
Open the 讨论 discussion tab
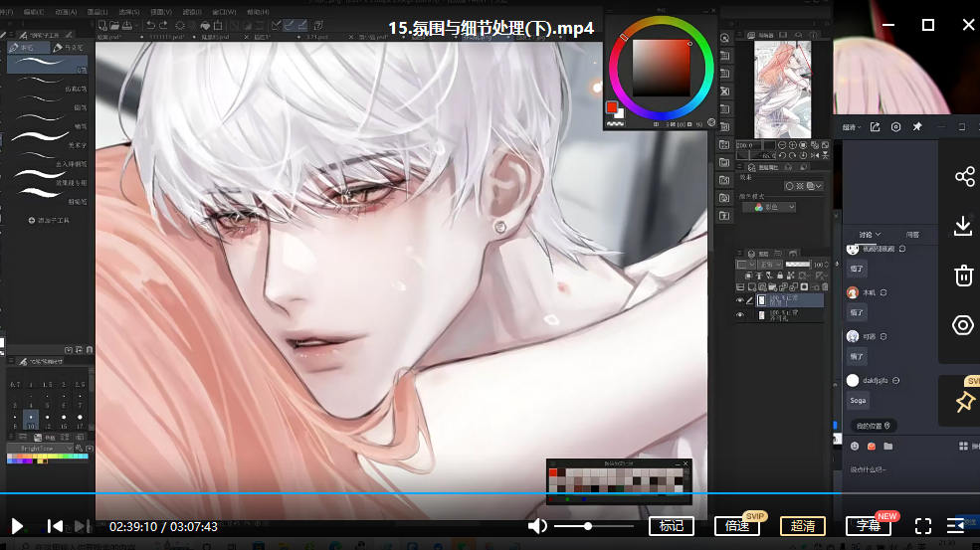pyautogui.click(x=870, y=235)
